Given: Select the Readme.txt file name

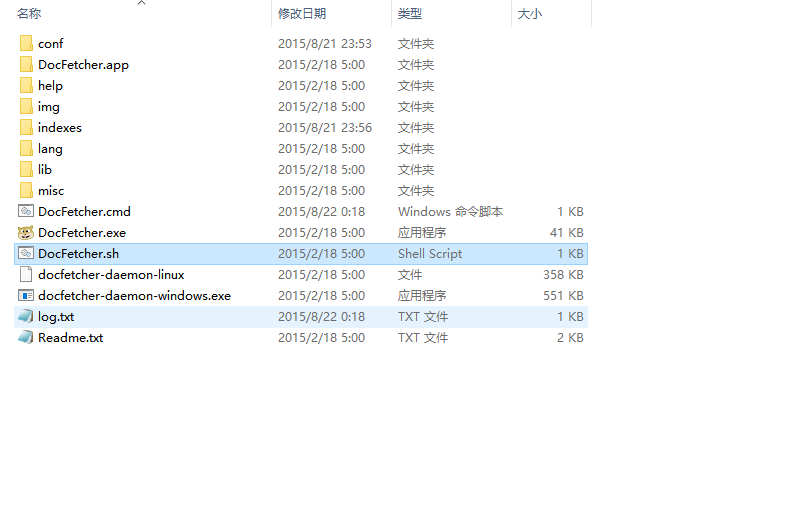Looking at the screenshot, I should (x=70, y=337).
